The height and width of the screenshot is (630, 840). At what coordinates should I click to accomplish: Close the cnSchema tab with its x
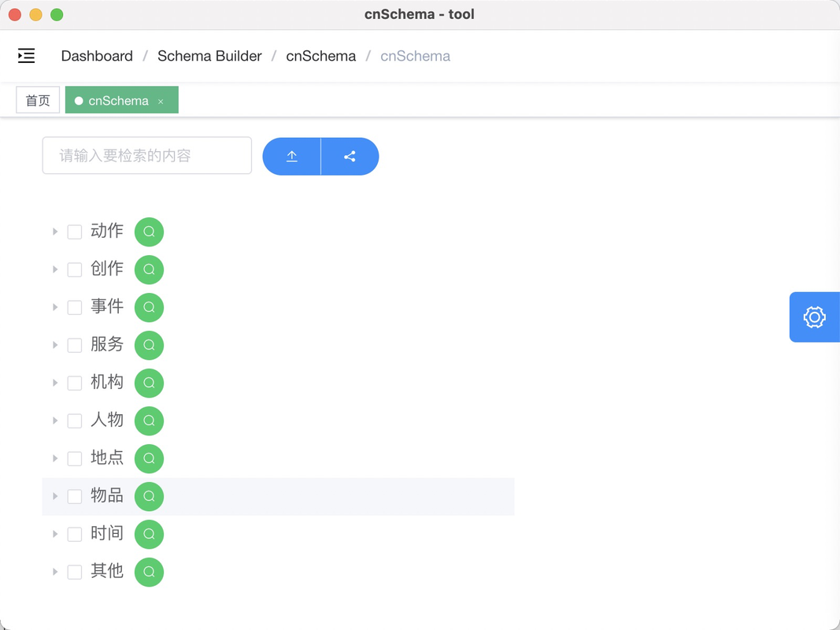click(x=161, y=102)
